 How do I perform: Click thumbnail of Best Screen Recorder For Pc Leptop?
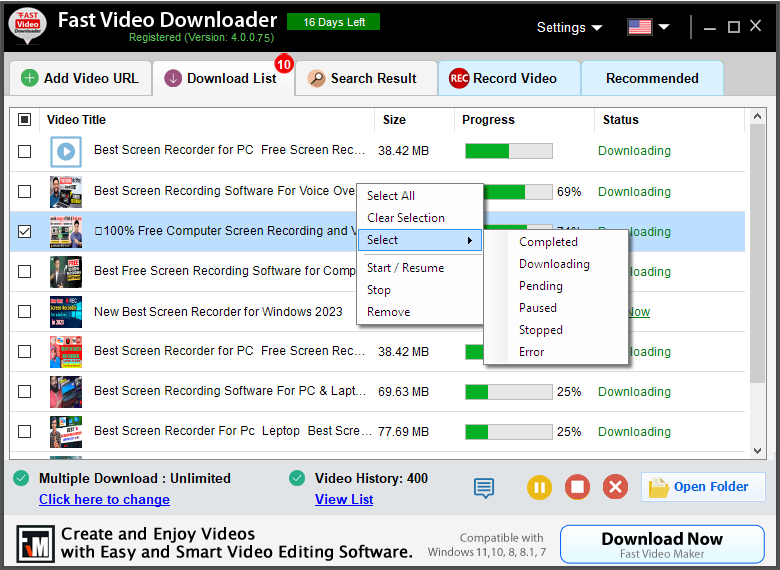click(66, 432)
